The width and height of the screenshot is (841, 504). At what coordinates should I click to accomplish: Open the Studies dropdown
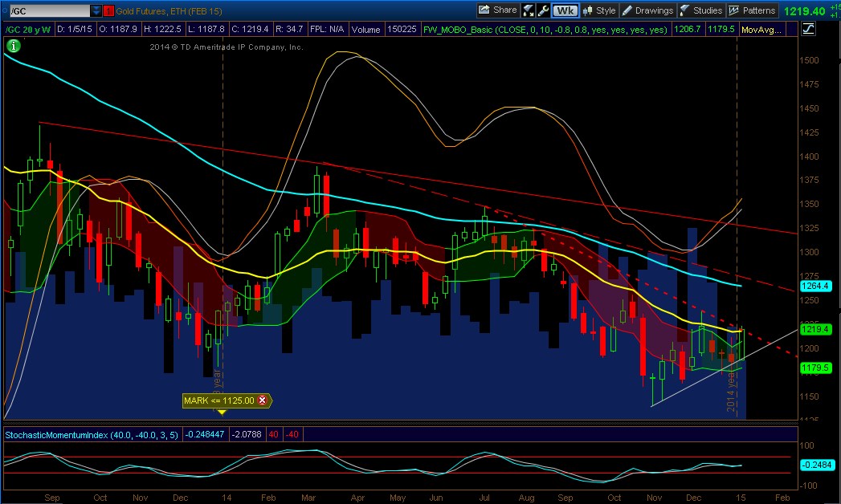pyautogui.click(x=700, y=10)
